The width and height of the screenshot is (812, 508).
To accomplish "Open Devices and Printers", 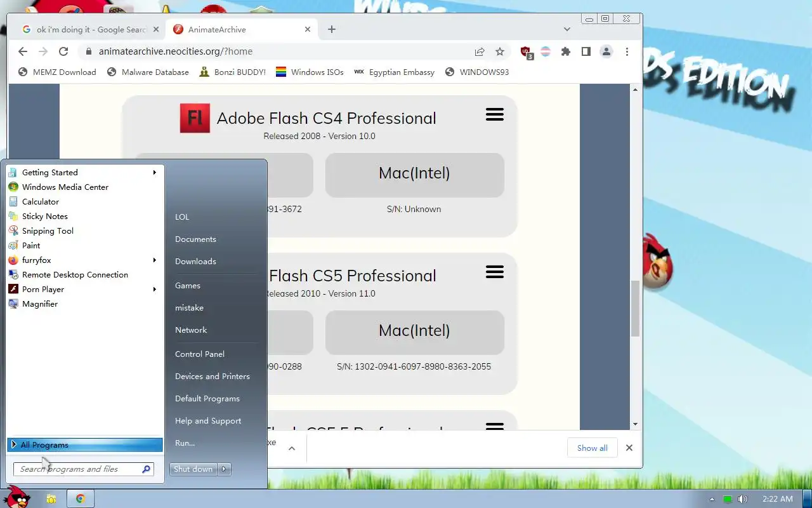I will (213, 377).
